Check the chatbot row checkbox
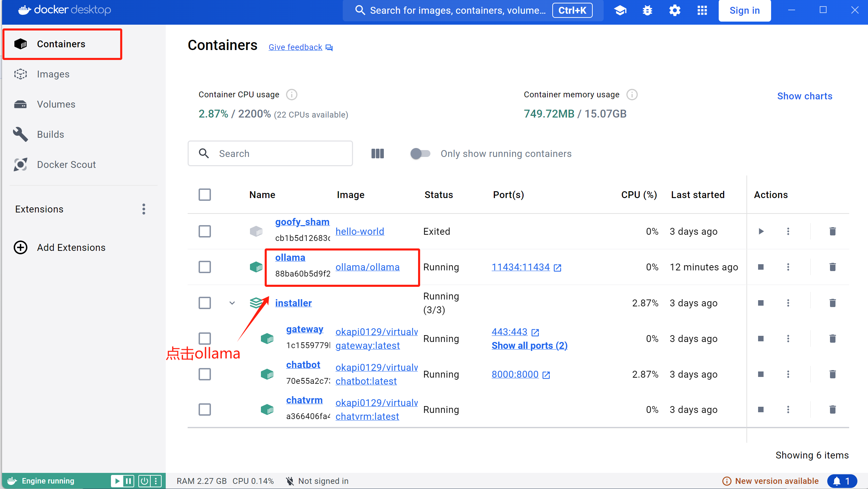Image resolution: width=868 pixels, height=489 pixels. click(205, 374)
